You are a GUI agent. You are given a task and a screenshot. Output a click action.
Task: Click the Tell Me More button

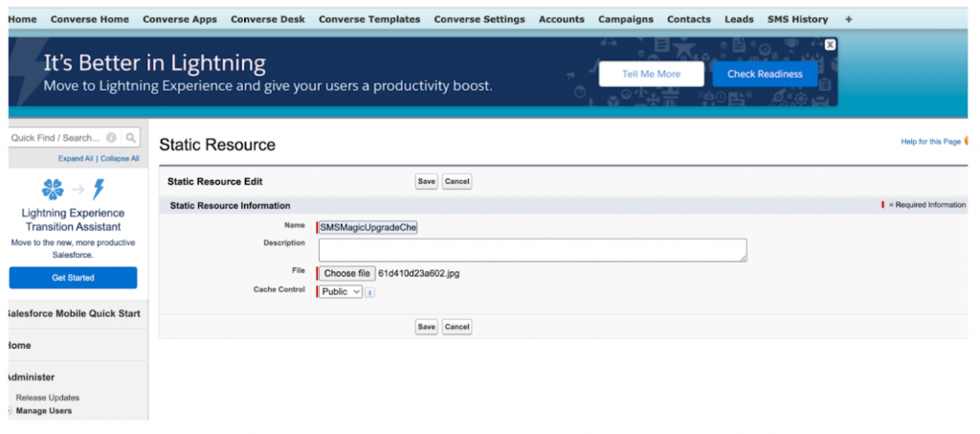pos(651,74)
